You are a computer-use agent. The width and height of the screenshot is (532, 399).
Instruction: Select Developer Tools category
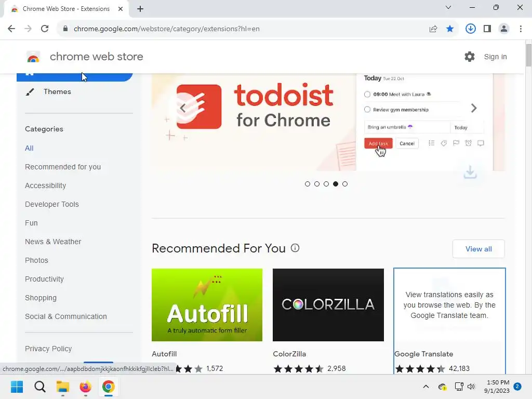pyautogui.click(x=51, y=204)
